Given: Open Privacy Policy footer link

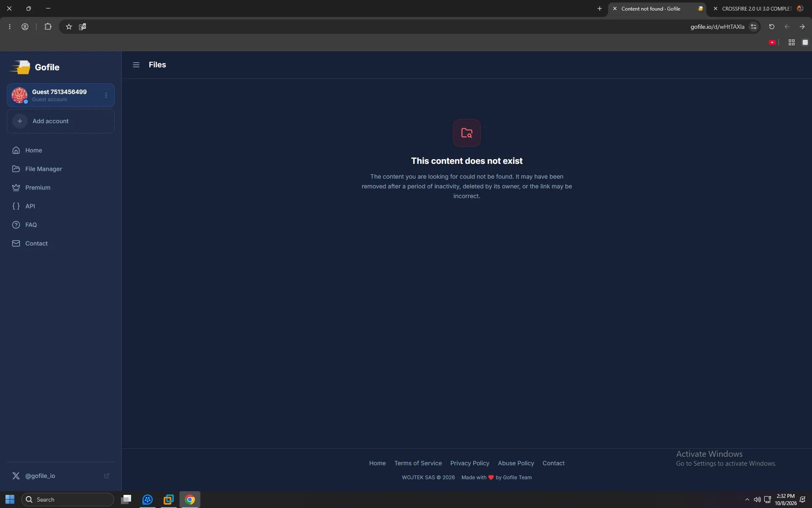Looking at the screenshot, I should point(469,463).
